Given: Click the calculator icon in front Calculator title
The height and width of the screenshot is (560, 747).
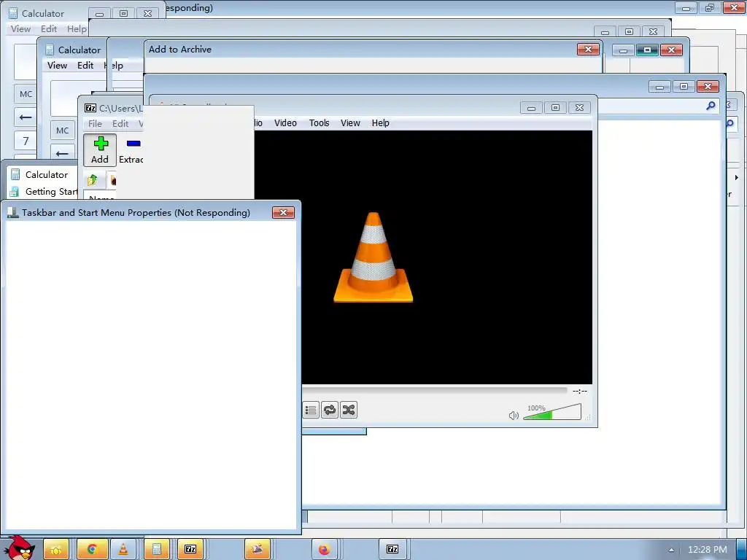Looking at the screenshot, I should [50, 50].
